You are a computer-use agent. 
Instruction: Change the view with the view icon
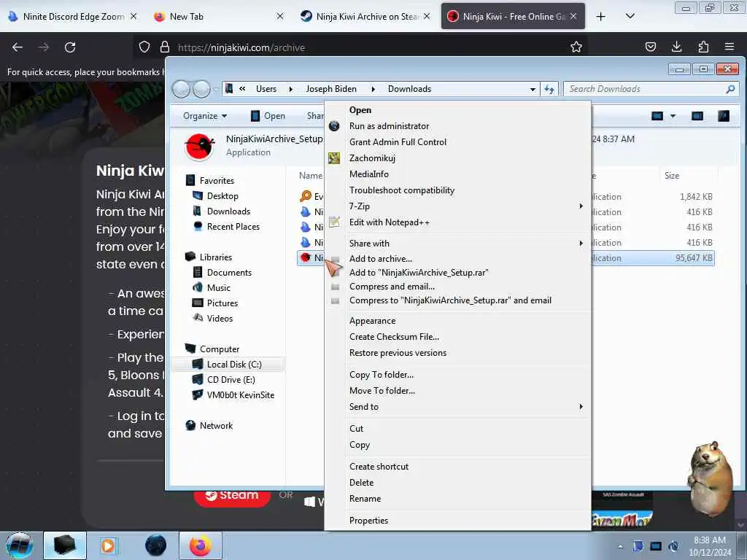click(657, 116)
